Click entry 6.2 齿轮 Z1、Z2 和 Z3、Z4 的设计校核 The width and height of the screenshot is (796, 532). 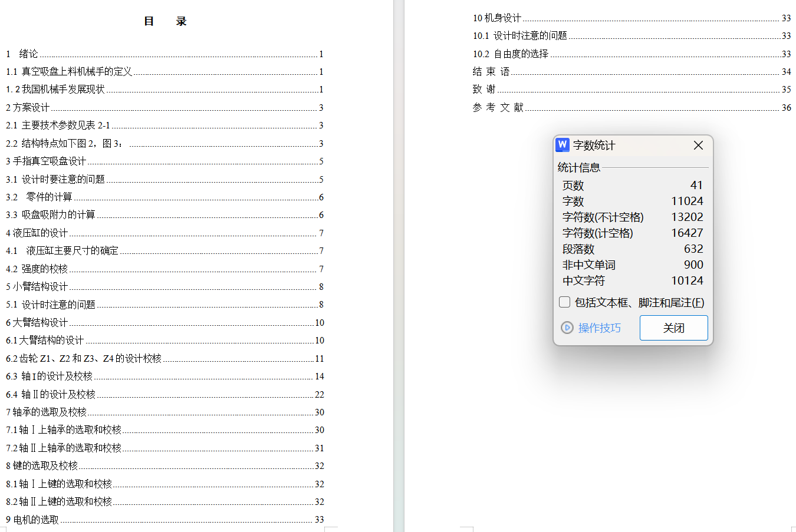pos(165,358)
